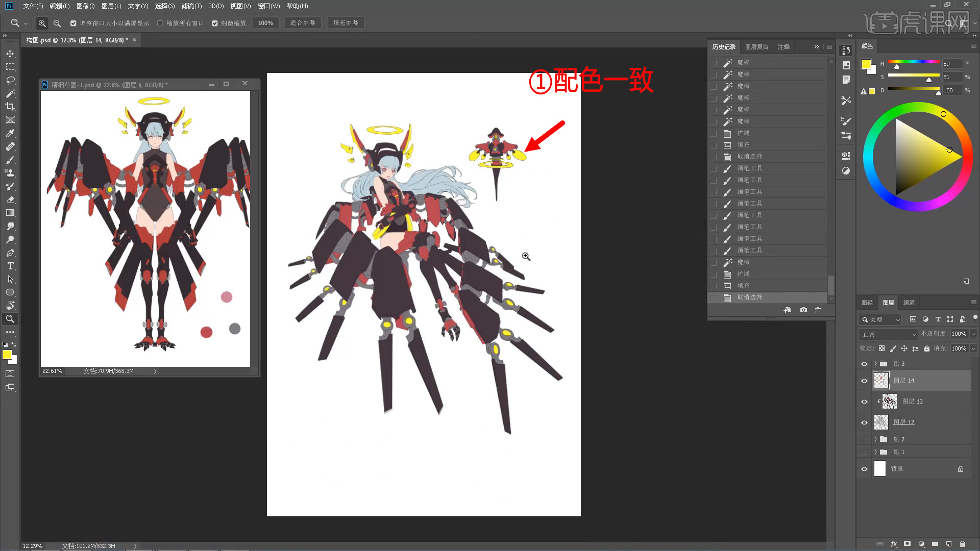Create new adjustment layer icon
980x551 pixels.
click(921, 544)
